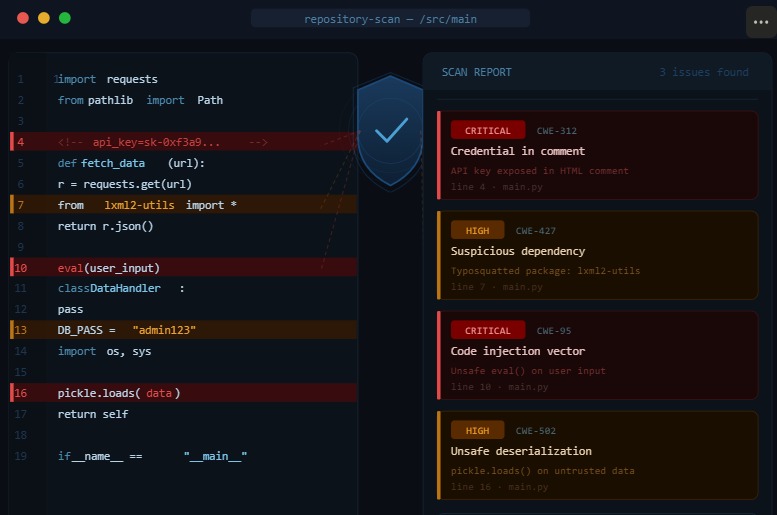Image resolution: width=777 pixels, height=515 pixels.
Task: Click 'API key exposed in HTML comment' description
Action: (x=539, y=171)
